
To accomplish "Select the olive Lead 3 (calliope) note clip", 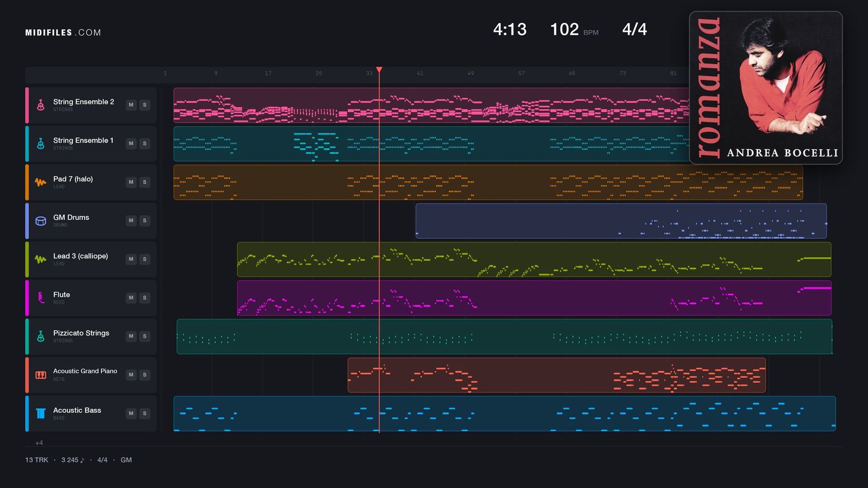I will click(x=534, y=260).
